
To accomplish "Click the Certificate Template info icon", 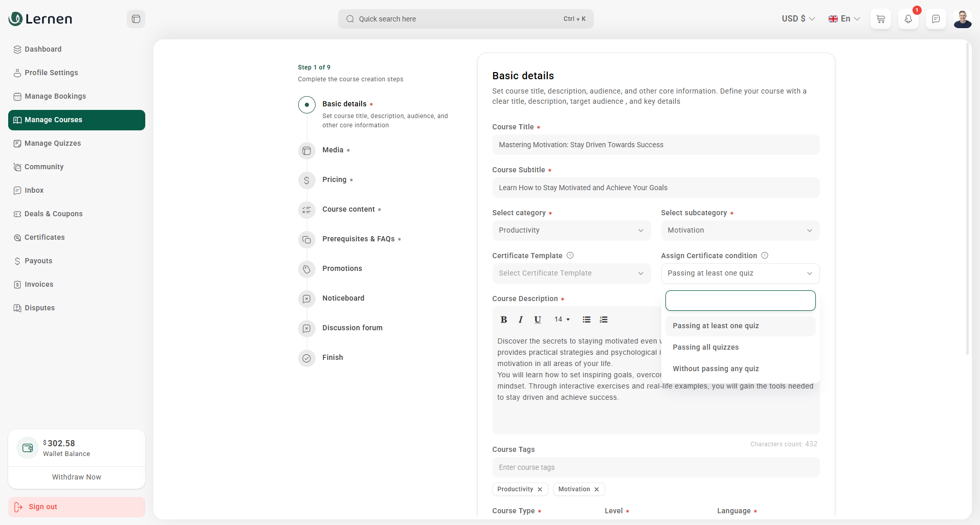I will coord(570,256).
